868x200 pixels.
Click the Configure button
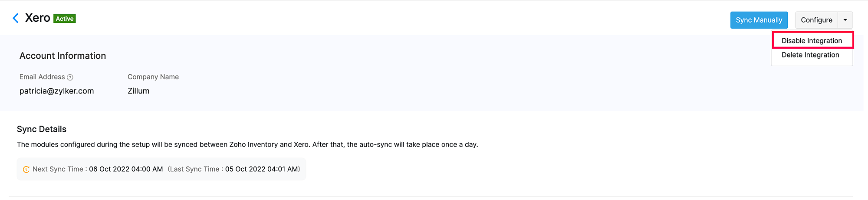[x=816, y=20]
